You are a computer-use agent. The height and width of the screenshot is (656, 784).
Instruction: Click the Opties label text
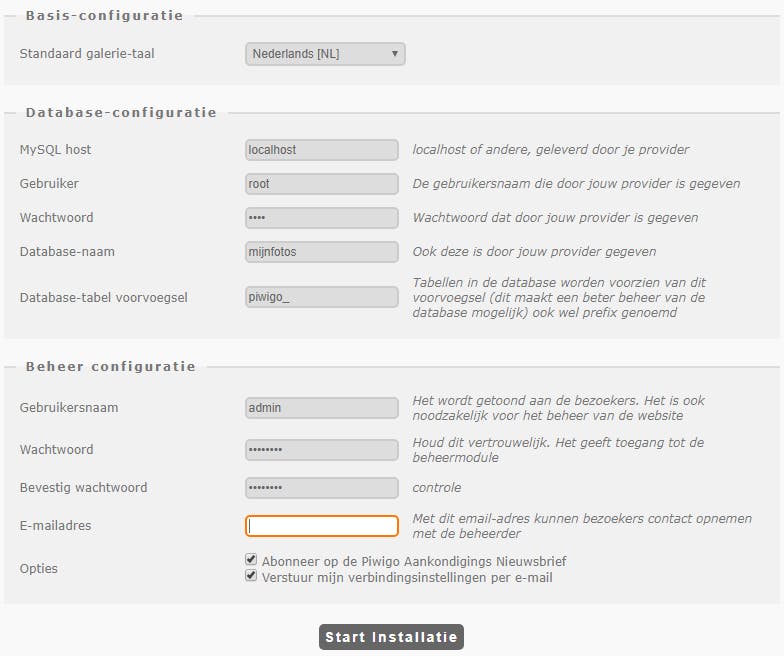(39, 569)
